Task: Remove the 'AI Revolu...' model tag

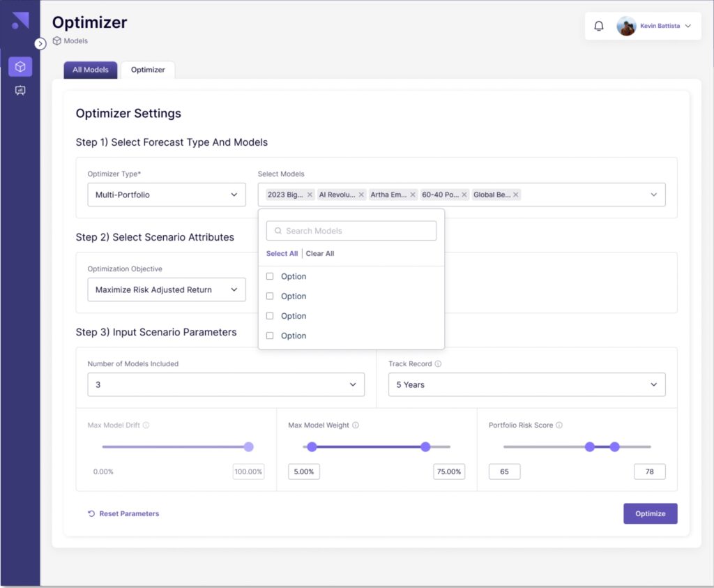Action: (361, 195)
